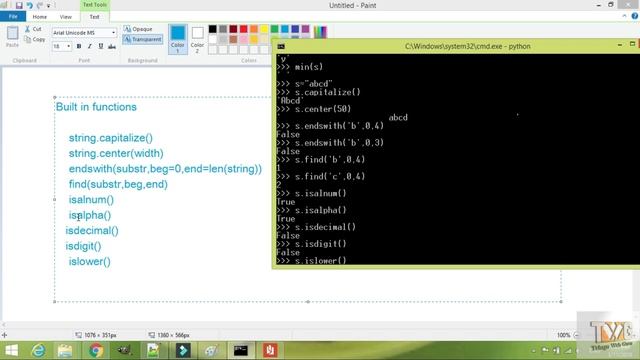Pick the dark red color swatch

tap(233, 29)
